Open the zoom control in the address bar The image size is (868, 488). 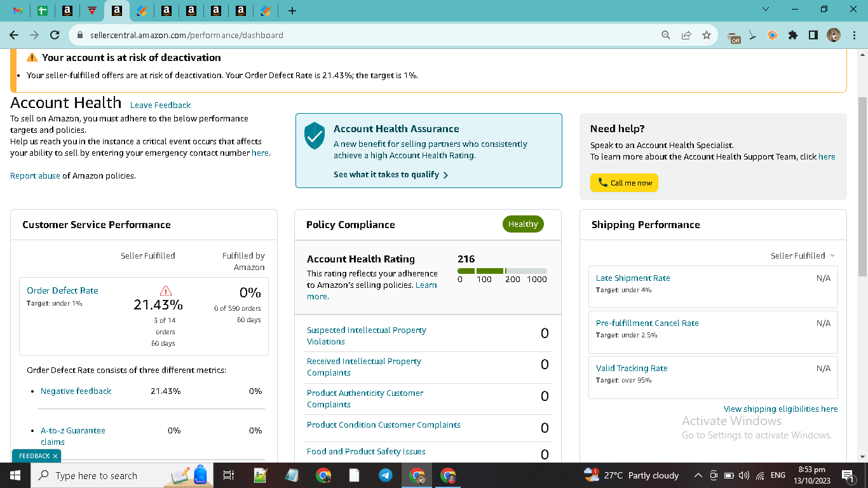pyautogui.click(x=666, y=35)
